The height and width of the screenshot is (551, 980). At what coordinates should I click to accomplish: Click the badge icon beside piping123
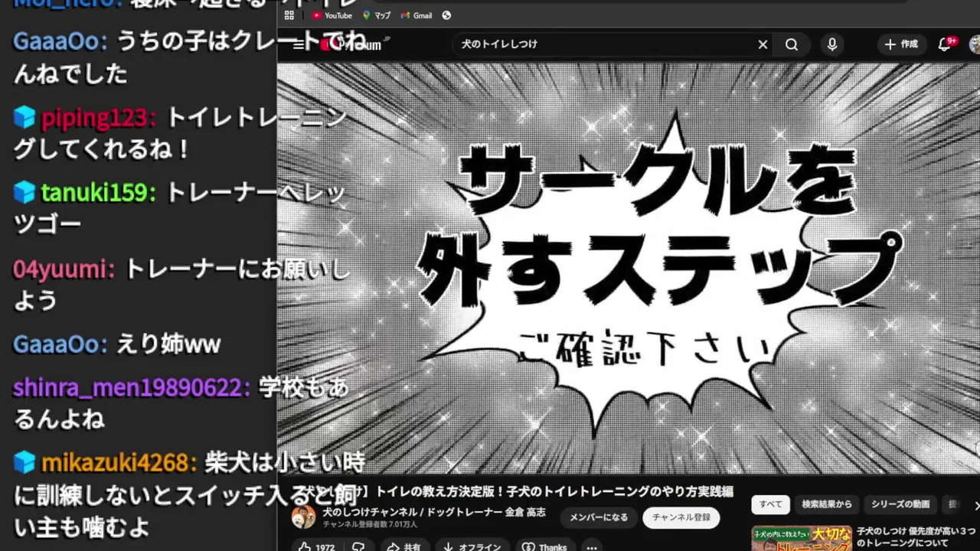(24, 118)
